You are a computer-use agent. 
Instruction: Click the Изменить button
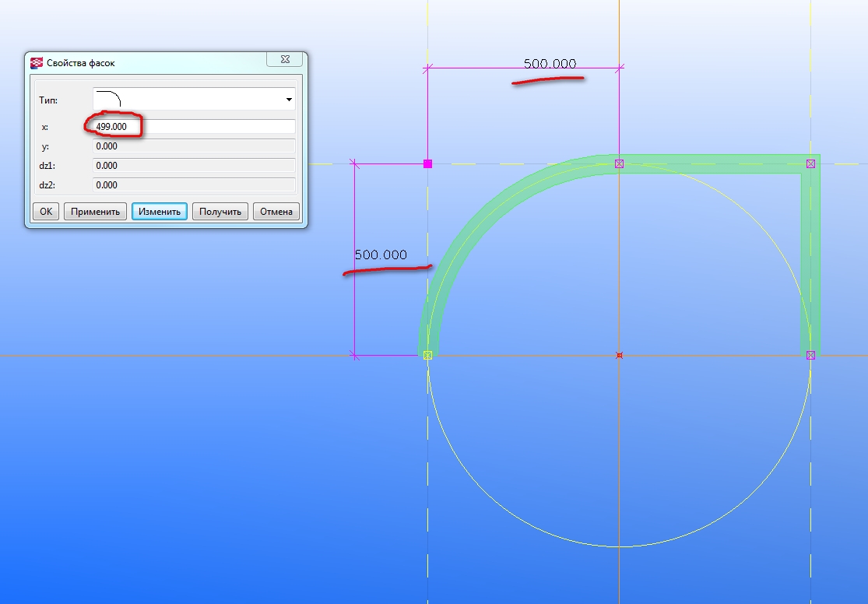(160, 212)
